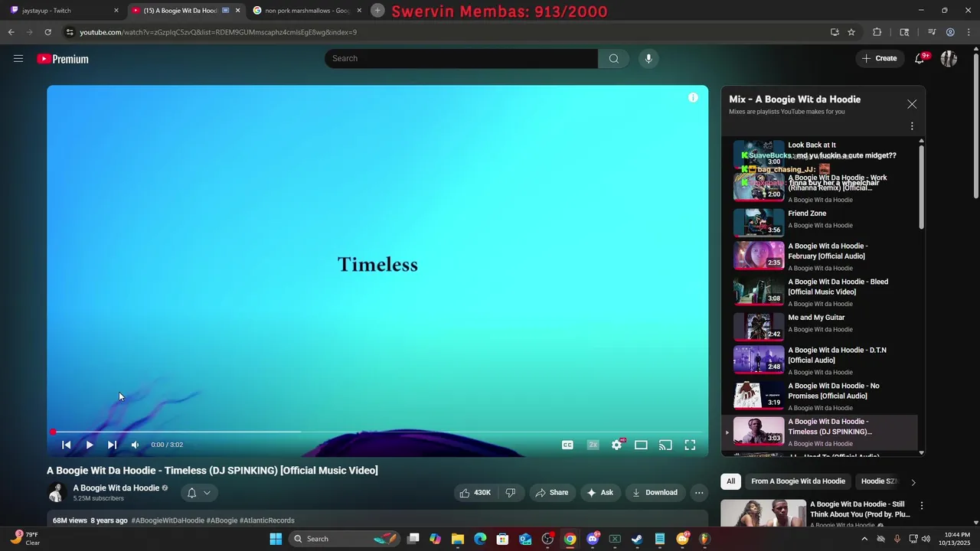Open File Explorer from the taskbar
980x551 pixels.
click(x=458, y=539)
